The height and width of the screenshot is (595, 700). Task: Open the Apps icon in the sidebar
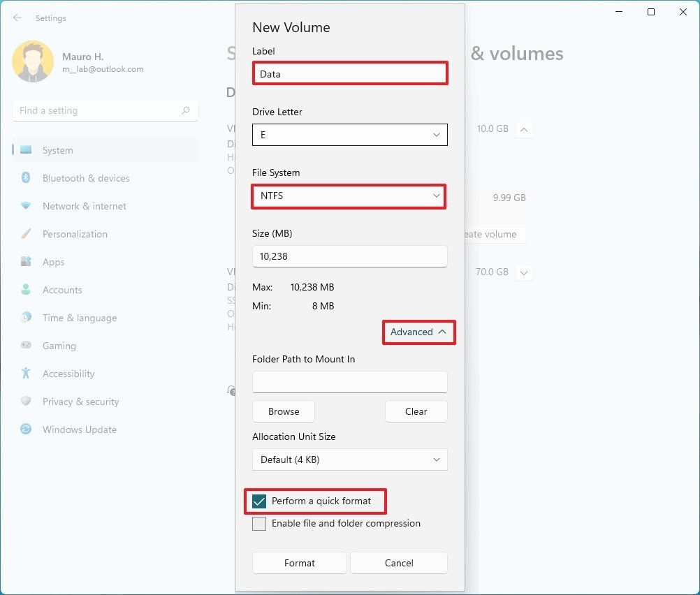[x=25, y=262]
